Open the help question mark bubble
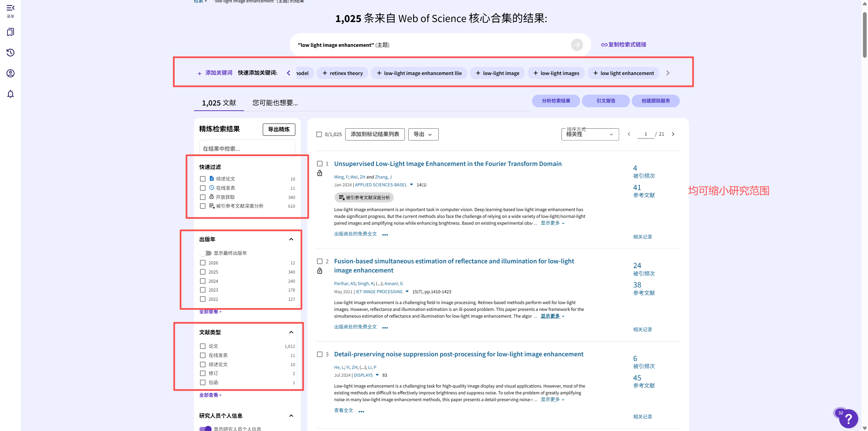This screenshot has width=868, height=431. click(848, 419)
